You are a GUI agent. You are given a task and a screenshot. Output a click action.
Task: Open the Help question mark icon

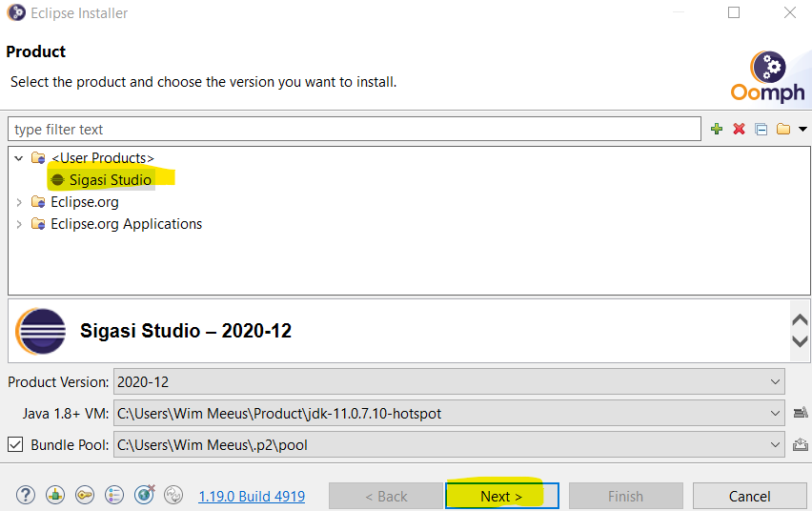(26, 495)
